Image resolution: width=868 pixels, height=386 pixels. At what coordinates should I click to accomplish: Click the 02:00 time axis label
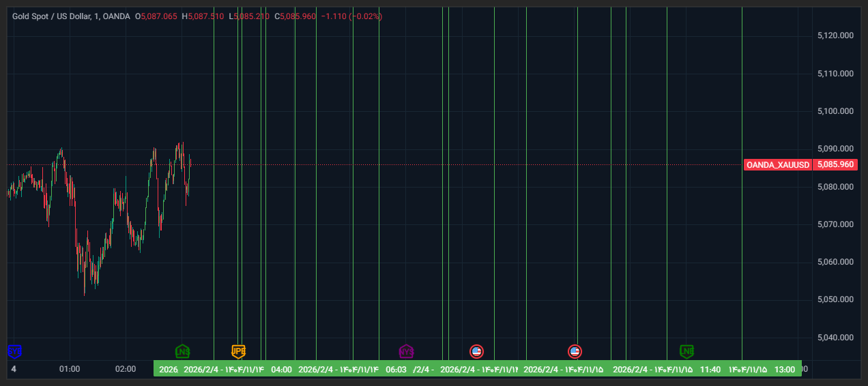(x=126, y=369)
